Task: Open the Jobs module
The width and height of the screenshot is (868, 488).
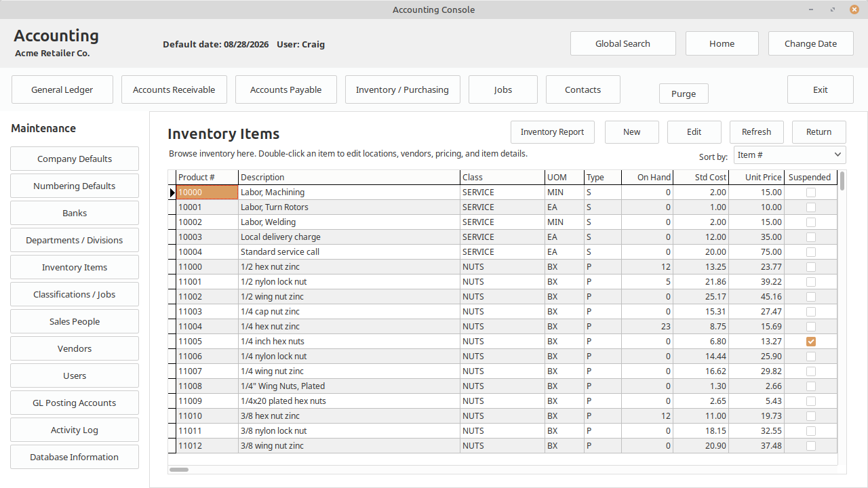Action: click(x=503, y=89)
